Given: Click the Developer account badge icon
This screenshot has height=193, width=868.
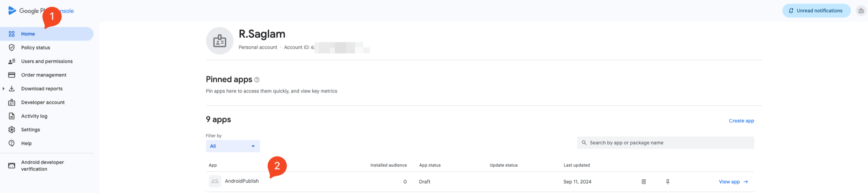Looking at the screenshot, I should click(12, 102).
